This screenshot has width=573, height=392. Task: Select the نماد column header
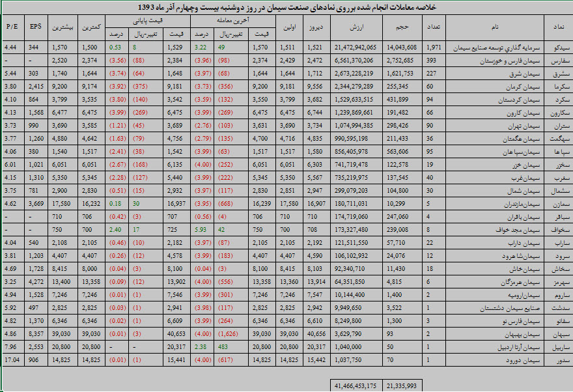[559, 27]
